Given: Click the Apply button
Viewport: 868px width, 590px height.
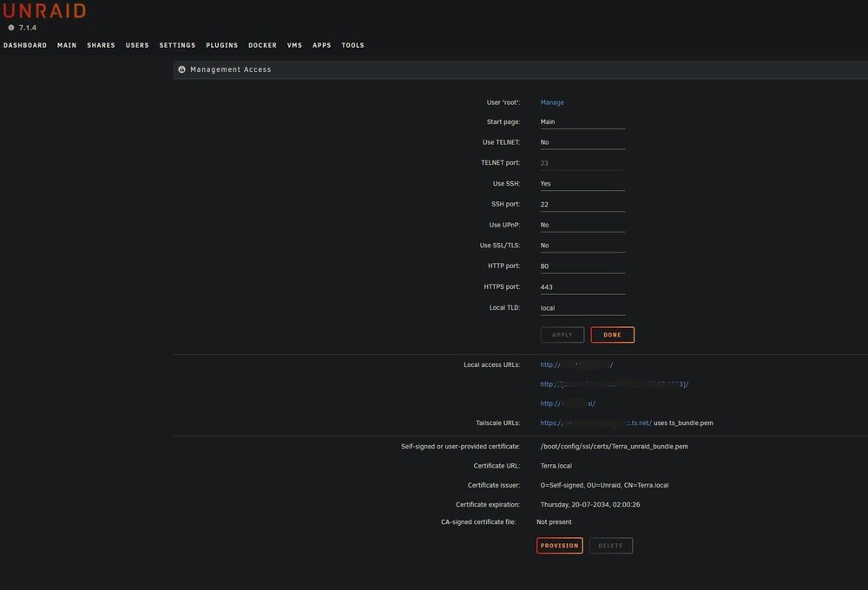Looking at the screenshot, I should (562, 335).
